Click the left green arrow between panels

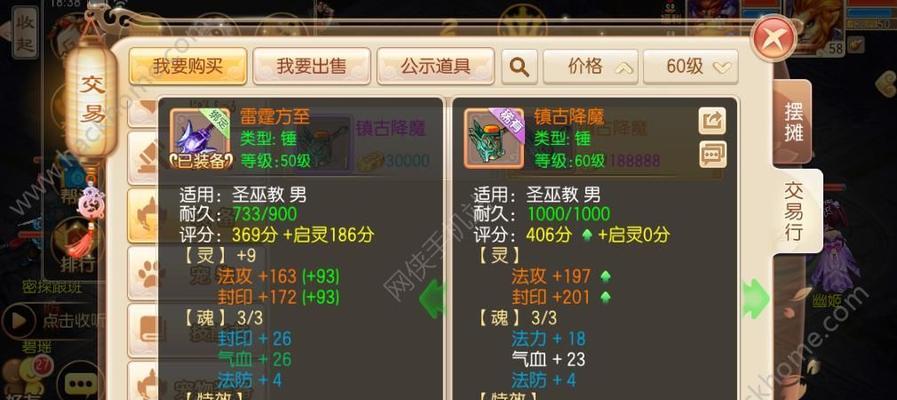(431, 298)
